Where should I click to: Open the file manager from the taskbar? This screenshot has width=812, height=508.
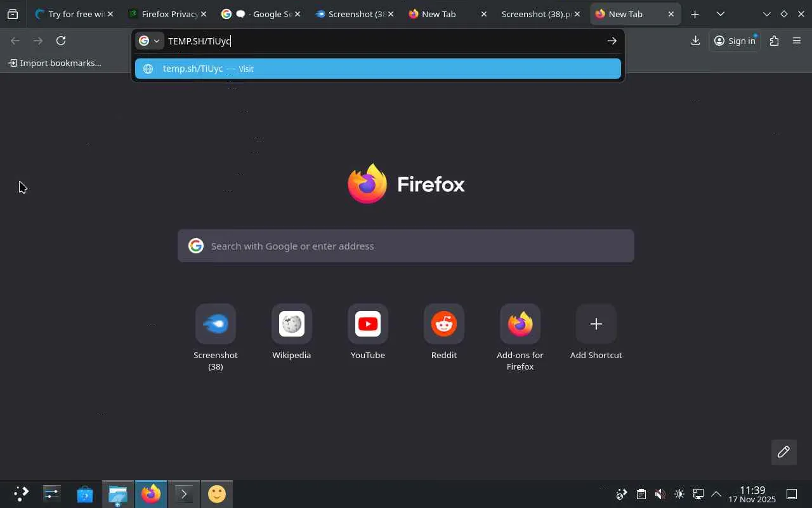click(118, 494)
